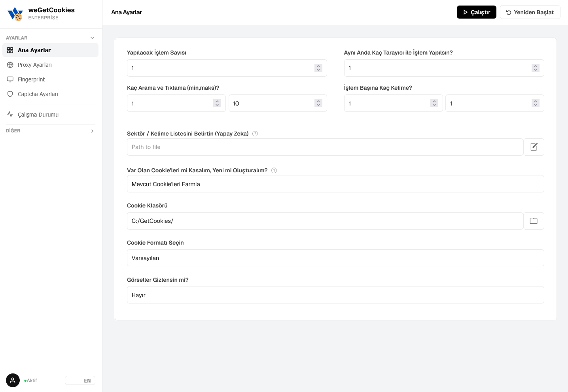Click the activity pulse icon for Çalışma Durumu
The width and height of the screenshot is (568, 392).
(10, 114)
